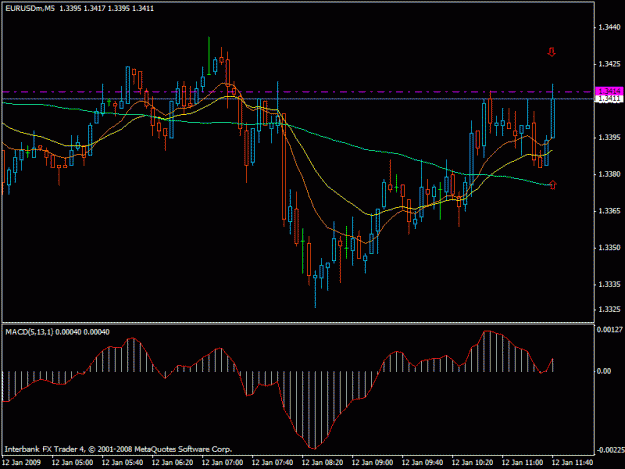
Task: Click the 0.00 MACD zero-level label
Action: point(604,371)
